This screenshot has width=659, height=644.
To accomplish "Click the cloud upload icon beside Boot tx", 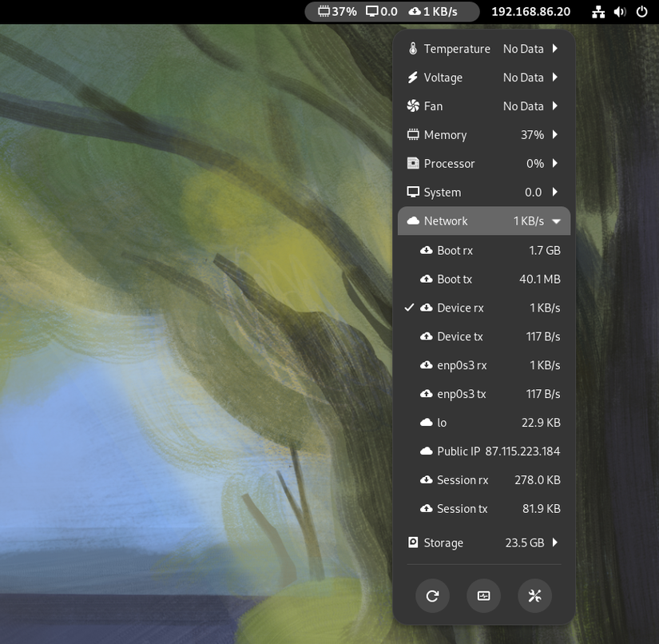I will pyautogui.click(x=427, y=279).
